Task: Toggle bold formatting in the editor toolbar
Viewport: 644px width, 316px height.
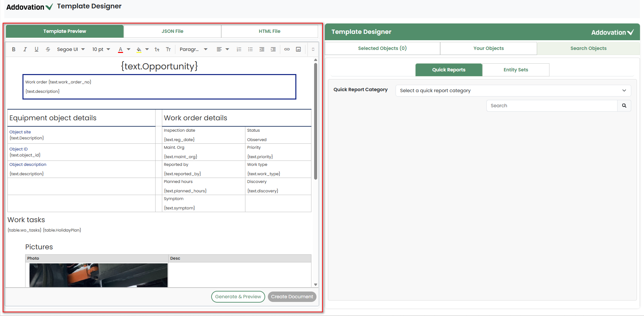Action: [x=14, y=49]
